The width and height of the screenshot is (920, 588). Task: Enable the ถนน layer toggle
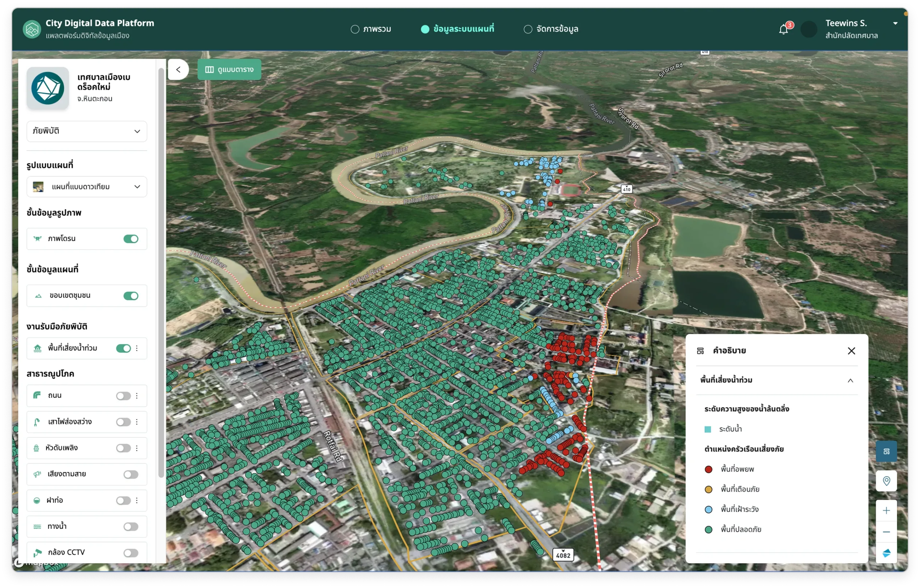point(123,396)
